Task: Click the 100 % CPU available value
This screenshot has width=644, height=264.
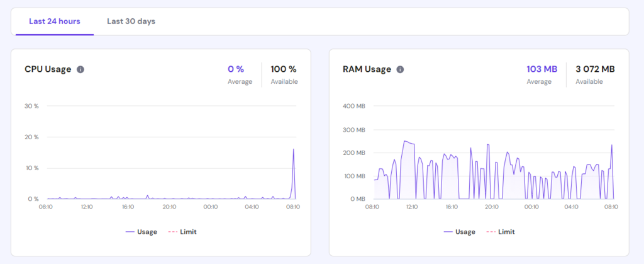Action: [x=284, y=69]
